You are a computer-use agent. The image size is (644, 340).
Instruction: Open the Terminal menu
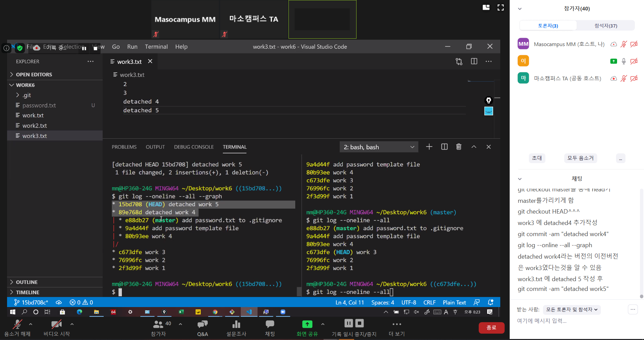coord(156,47)
